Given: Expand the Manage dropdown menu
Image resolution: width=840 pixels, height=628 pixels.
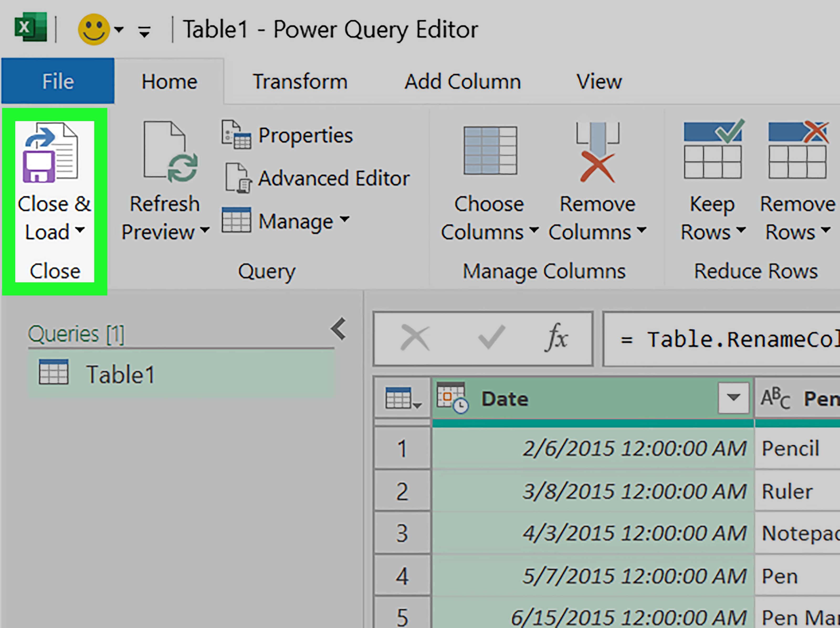Looking at the screenshot, I should pos(344,220).
